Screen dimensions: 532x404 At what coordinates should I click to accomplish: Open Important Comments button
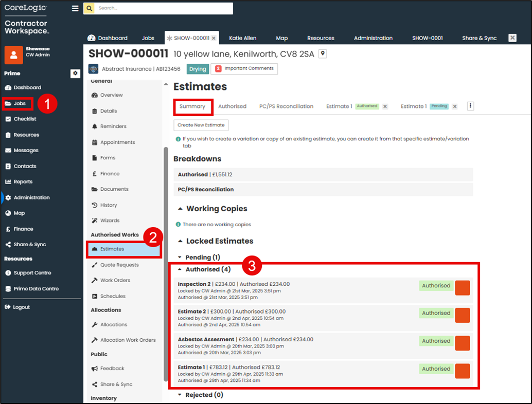244,68
